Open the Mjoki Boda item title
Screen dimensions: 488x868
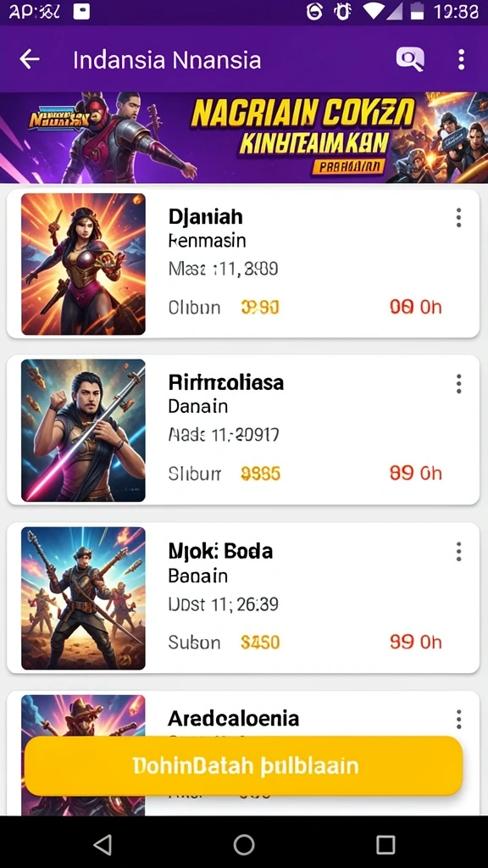coord(220,551)
